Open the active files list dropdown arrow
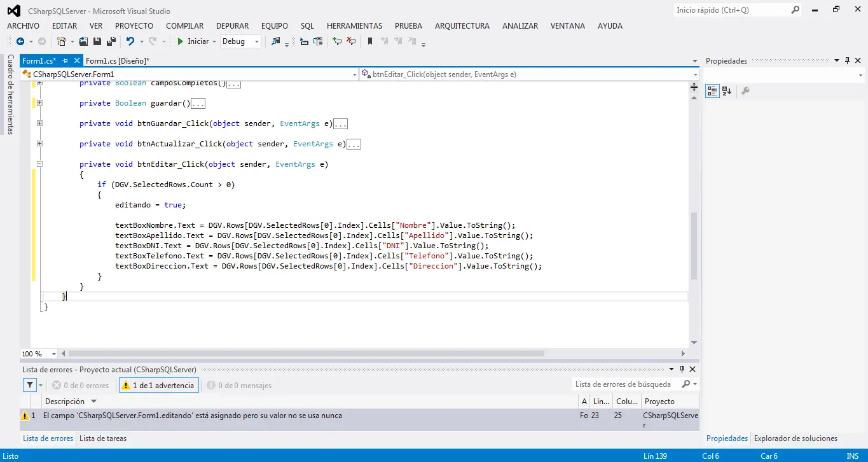Image resolution: width=868 pixels, height=462 pixels. [x=695, y=61]
